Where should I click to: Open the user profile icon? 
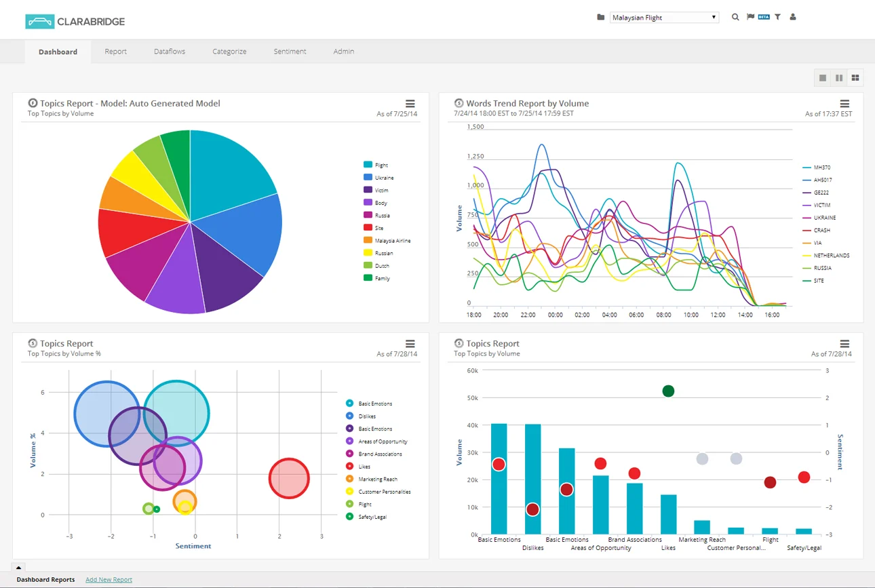792,16
